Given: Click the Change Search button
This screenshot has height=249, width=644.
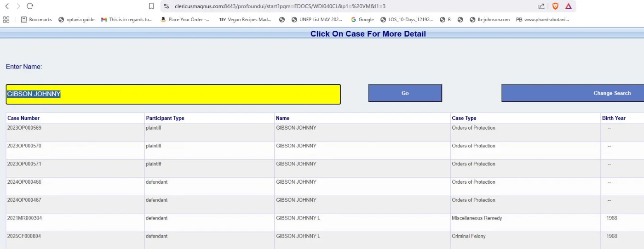Looking at the screenshot, I should point(611,93).
